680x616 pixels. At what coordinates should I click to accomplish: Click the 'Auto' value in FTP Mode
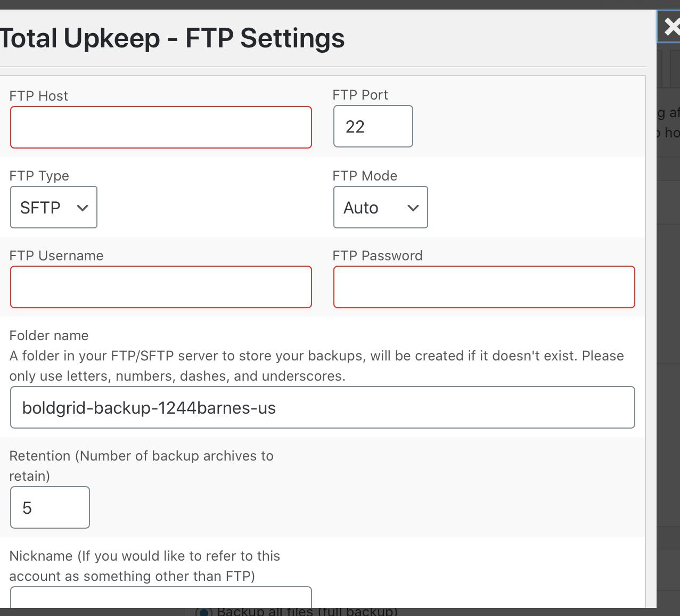(361, 208)
